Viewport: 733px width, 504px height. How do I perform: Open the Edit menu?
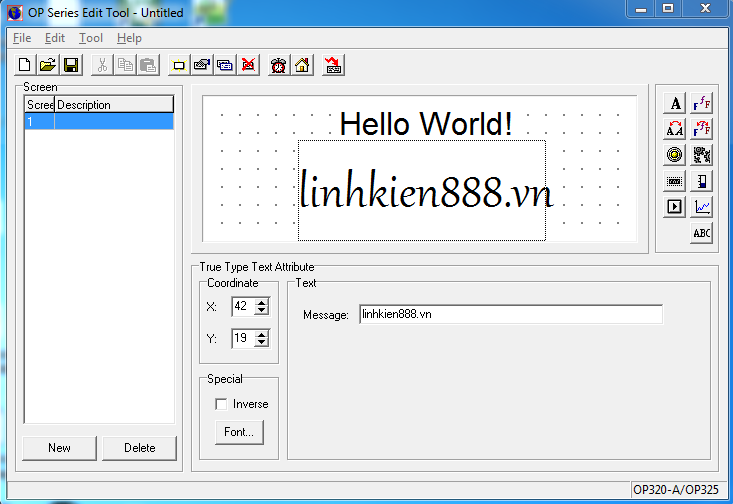pyautogui.click(x=55, y=38)
